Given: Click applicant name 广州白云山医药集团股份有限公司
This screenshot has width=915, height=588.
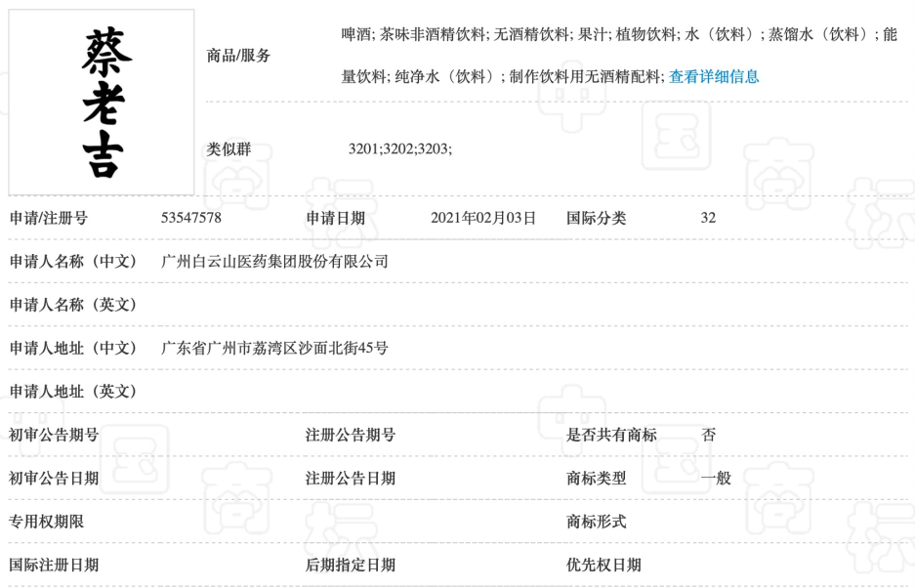Looking at the screenshot, I should [274, 261].
